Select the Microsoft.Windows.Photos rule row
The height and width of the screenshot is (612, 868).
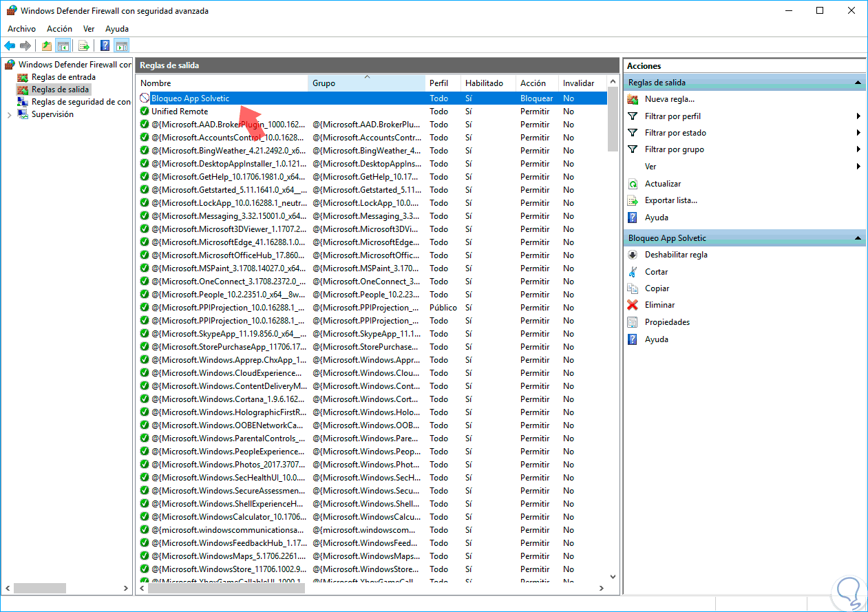click(x=372, y=465)
